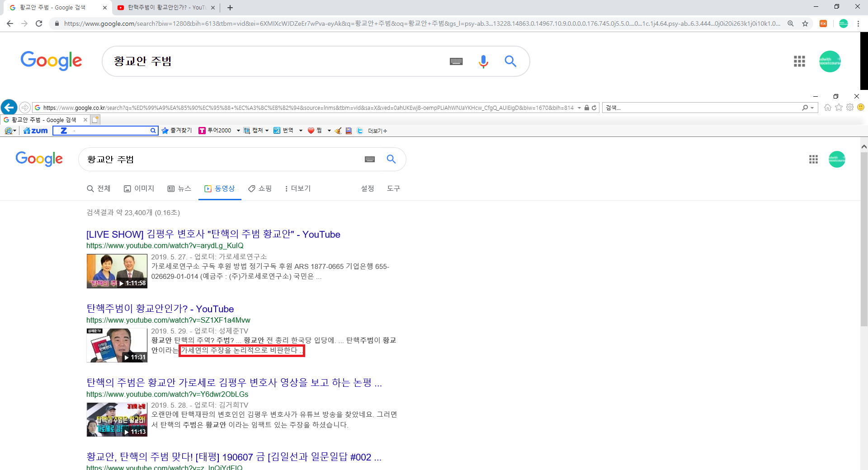Open IE favorites star icon
Viewport: 868px width, 470px height.
(839, 108)
